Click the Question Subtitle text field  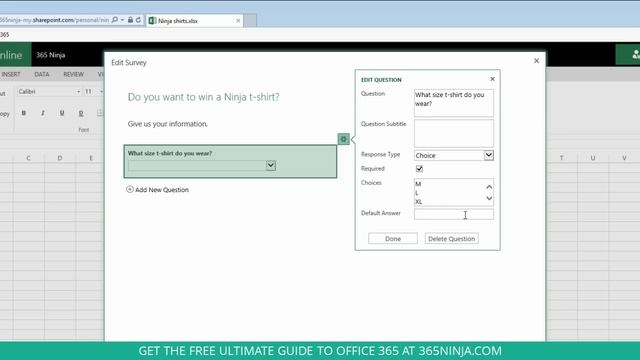453,133
